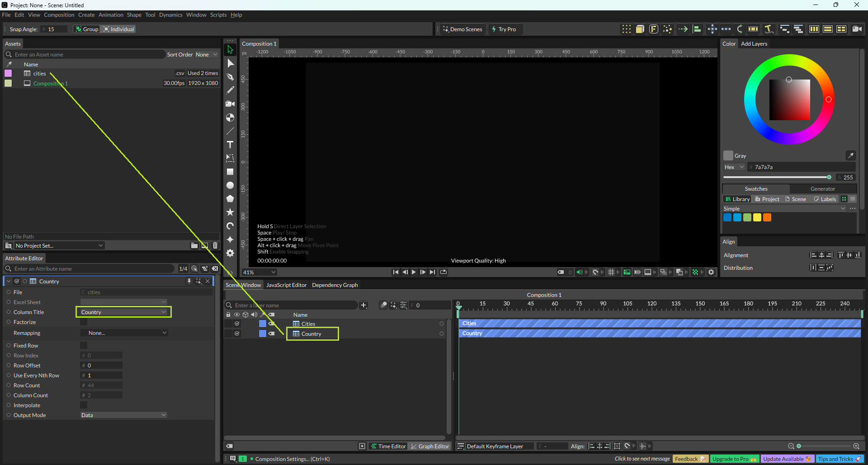Image resolution: width=868 pixels, height=465 pixels.
Task: Click the Demo Scenes button
Action: click(462, 29)
